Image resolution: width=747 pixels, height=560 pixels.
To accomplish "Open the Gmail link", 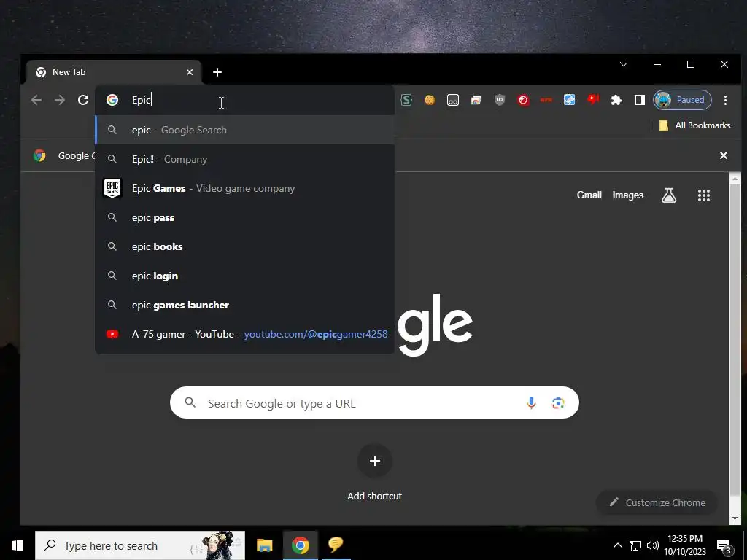I will click(589, 195).
